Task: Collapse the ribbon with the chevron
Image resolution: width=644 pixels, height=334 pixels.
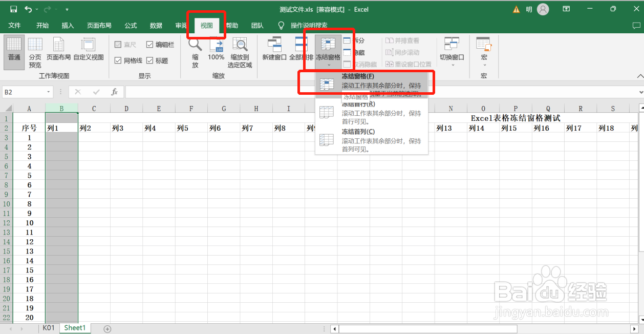Action: pyautogui.click(x=640, y=76)
